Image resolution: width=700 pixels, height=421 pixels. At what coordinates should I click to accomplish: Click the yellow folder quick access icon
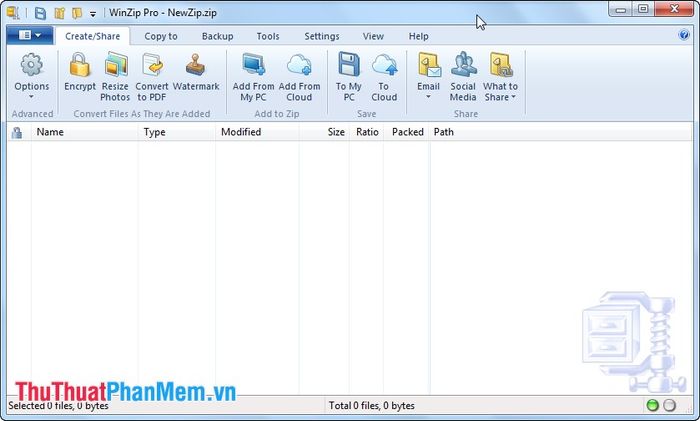pyautogui.click(x=77, y=13)
